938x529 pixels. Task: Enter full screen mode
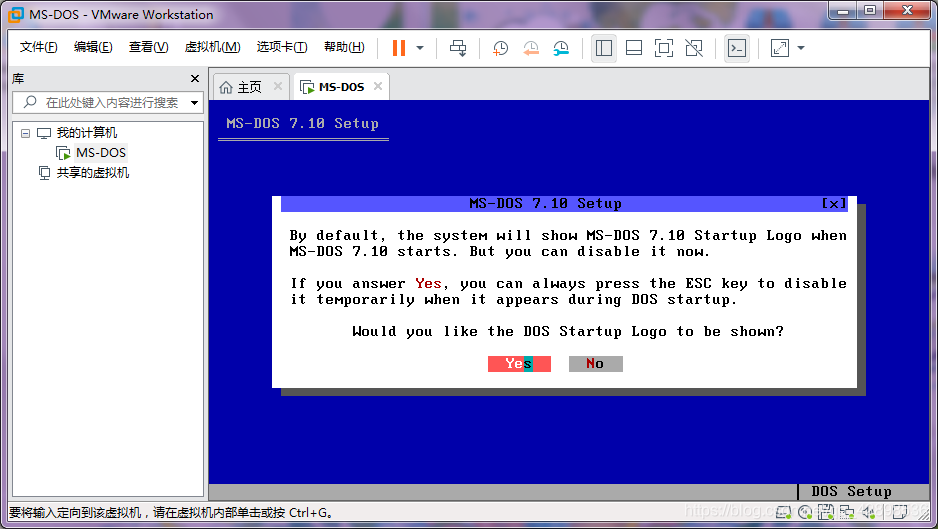(663, 48)
